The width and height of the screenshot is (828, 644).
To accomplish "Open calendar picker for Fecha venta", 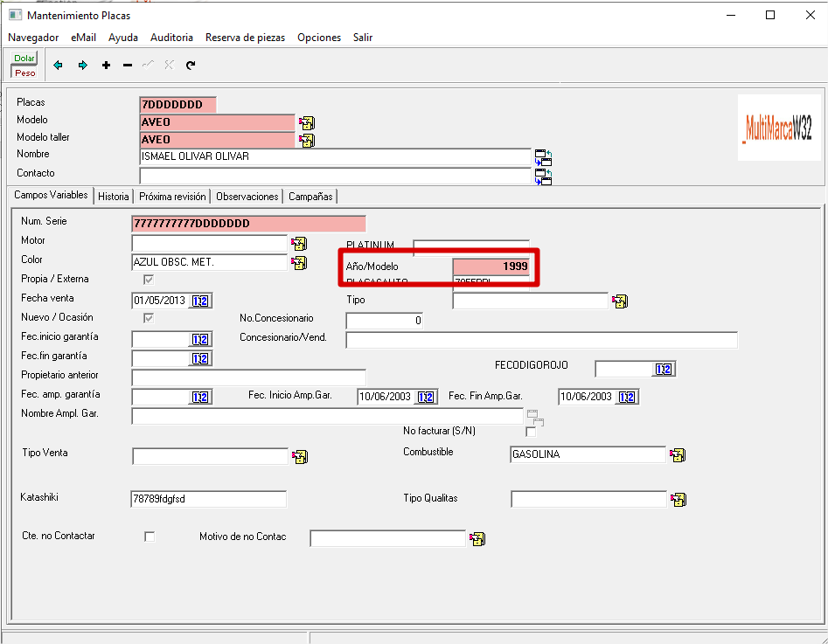I will pos(201,301).
